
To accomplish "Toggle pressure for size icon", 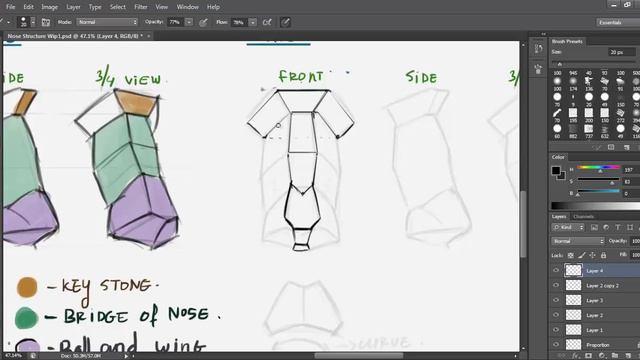I will click(285, 22).
